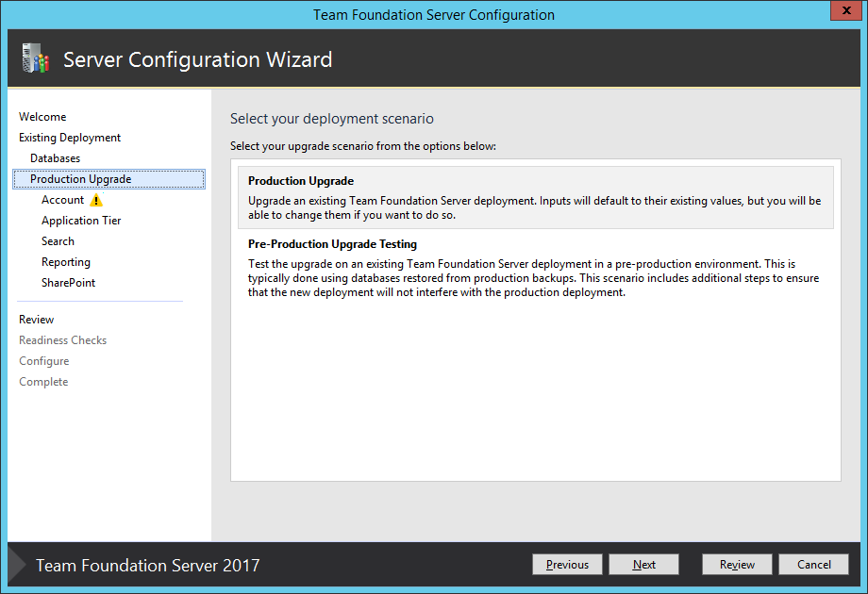Click the Pre-Production Upgrade Testing description paragraph
Image resolution: width=868 pixels, height=594 pixels.
pyautogui.click(x=534, y=278)
